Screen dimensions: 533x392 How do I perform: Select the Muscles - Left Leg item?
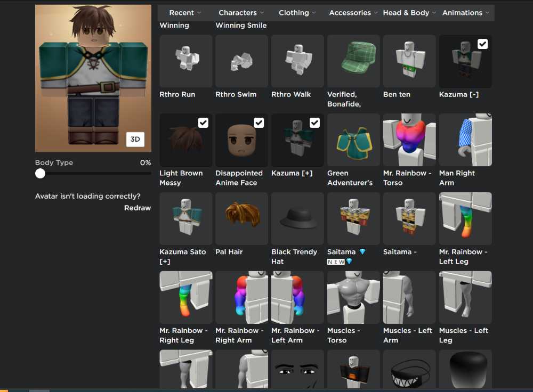[465, 297]
